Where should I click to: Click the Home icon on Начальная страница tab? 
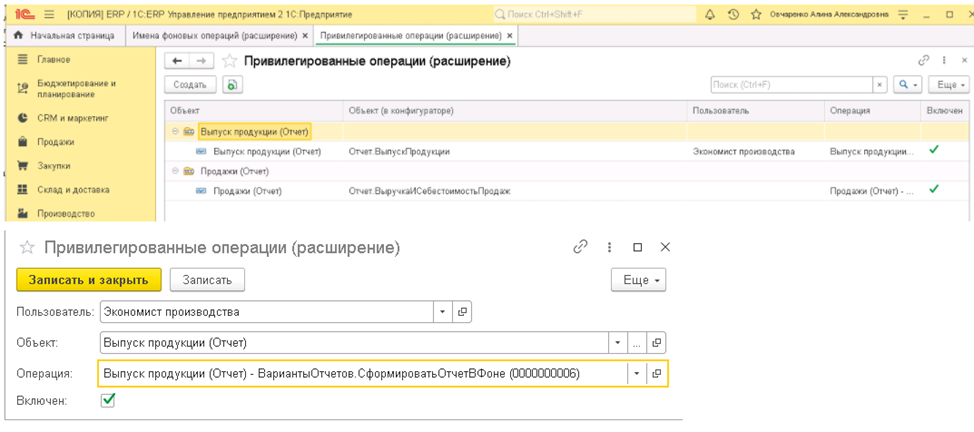coord(18,35)
